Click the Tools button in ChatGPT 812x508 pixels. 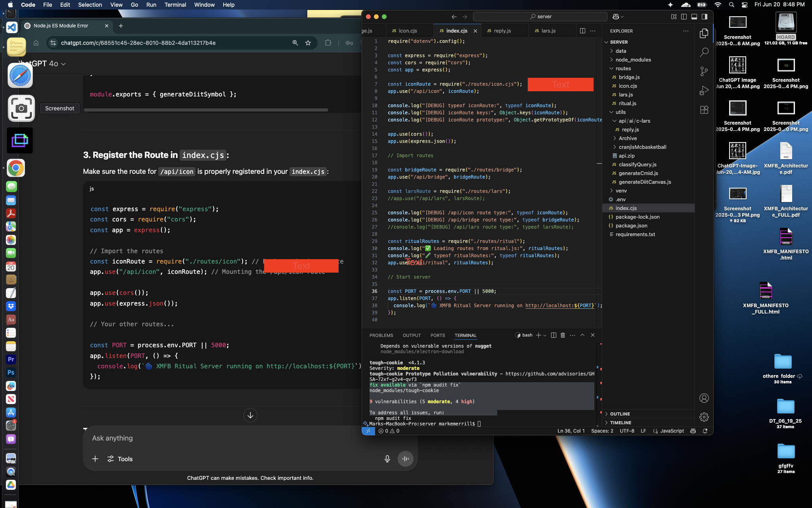pos(120,459)
